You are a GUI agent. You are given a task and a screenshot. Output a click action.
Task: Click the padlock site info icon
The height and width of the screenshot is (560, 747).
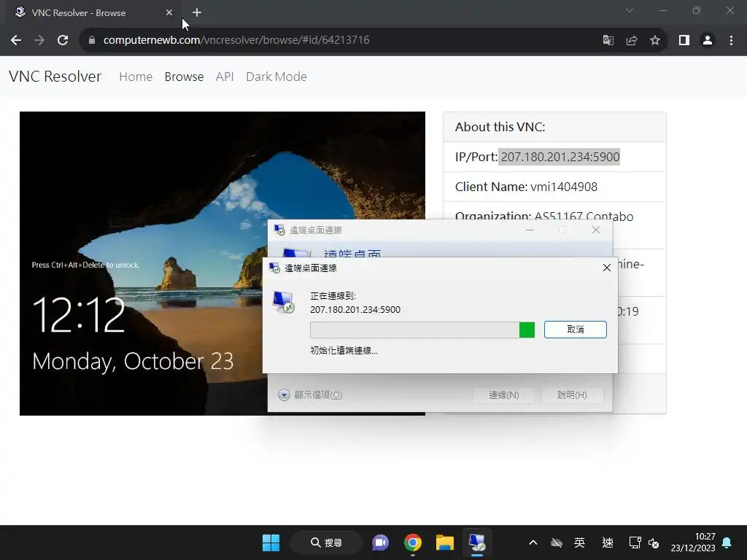(x=91, y=40)
